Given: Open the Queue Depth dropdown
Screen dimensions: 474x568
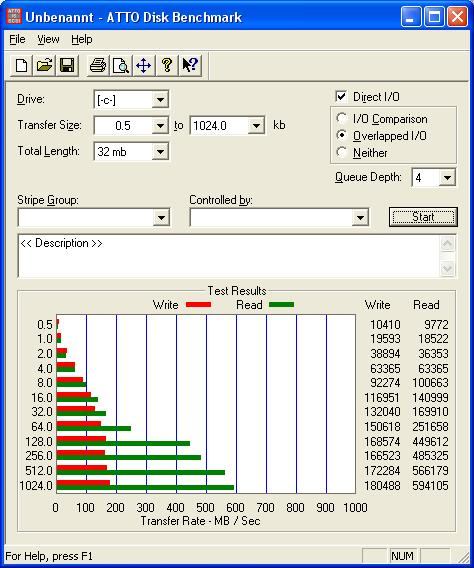Looking at the screenshot, I should tap(447, 178).
